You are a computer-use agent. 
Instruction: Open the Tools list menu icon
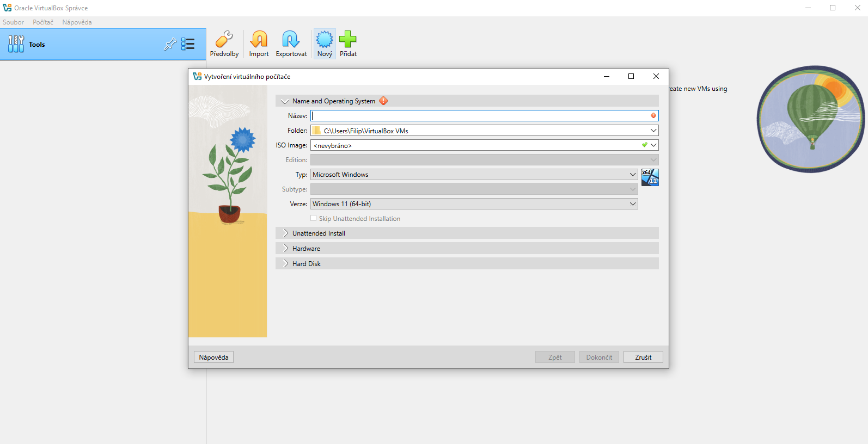[x=188, y=44]
